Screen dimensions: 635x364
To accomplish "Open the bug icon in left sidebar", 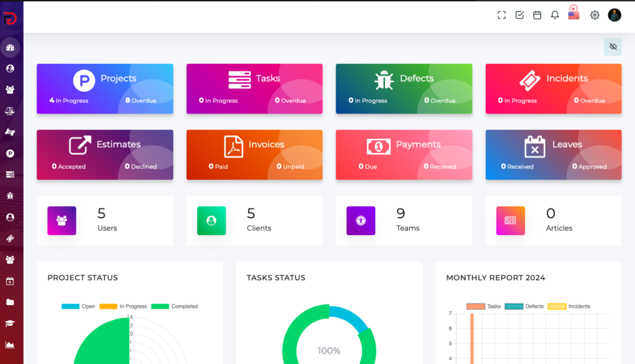I will point(10,196).
